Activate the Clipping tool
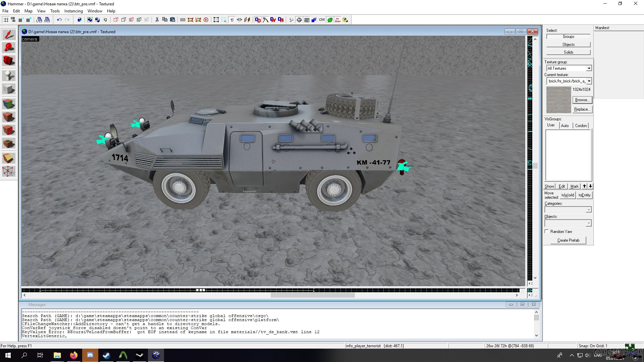This screenshot has width=644, height=362. pyautogui.click(x=9, y=158)
